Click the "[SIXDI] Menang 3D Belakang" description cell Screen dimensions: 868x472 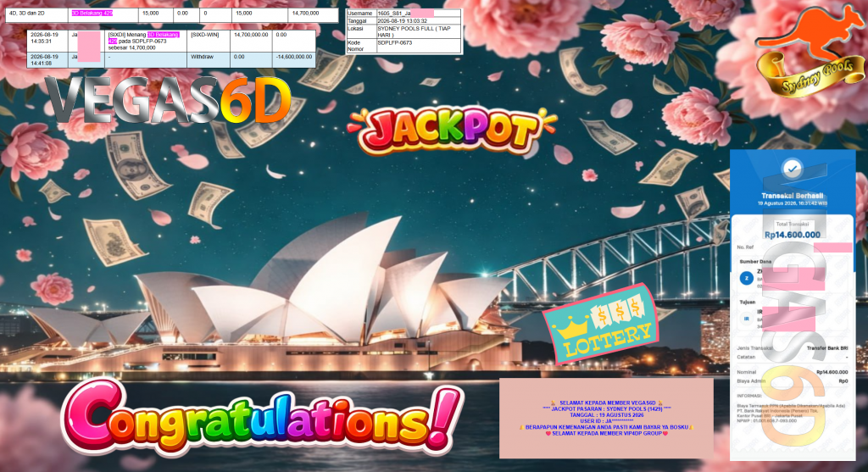[146, 41]
